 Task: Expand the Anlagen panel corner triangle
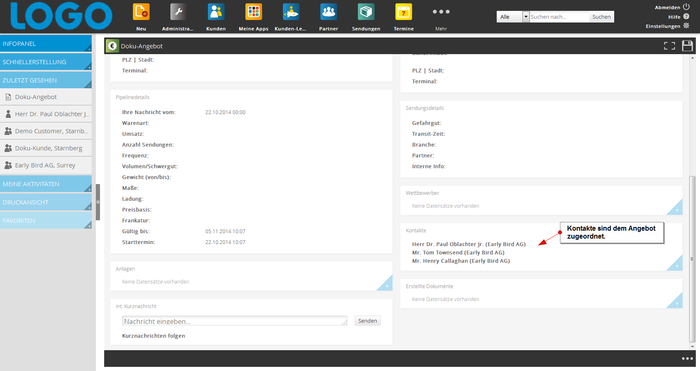click(x=384, y=283)
